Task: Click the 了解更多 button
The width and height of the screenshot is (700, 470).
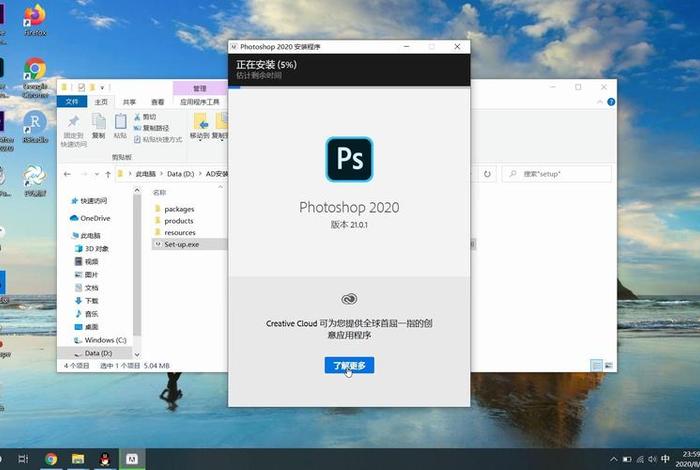Action: pos(349,366)
